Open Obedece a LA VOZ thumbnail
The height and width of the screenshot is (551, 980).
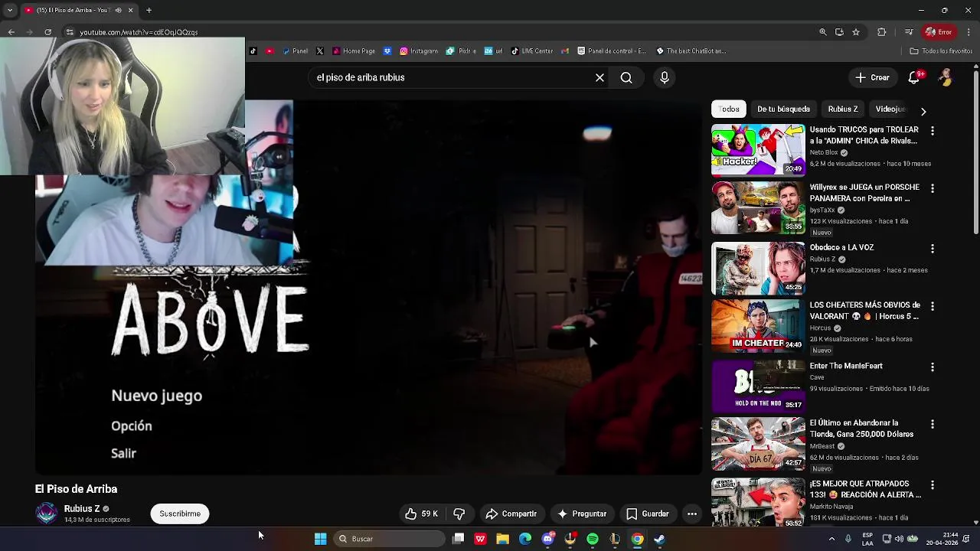758,269
